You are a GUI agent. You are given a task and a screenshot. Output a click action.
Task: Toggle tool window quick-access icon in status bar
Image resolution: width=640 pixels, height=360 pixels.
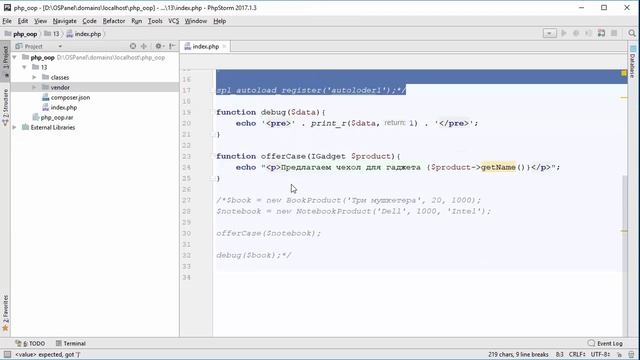(7, 354)
